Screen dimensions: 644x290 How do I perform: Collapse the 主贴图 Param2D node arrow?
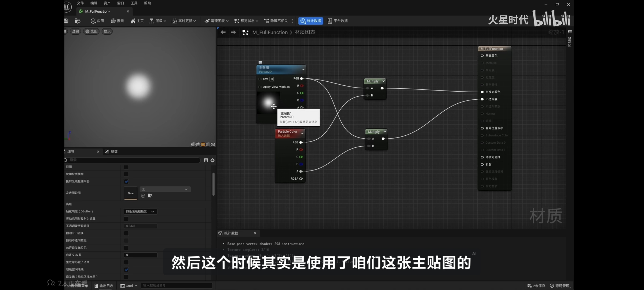303,70
